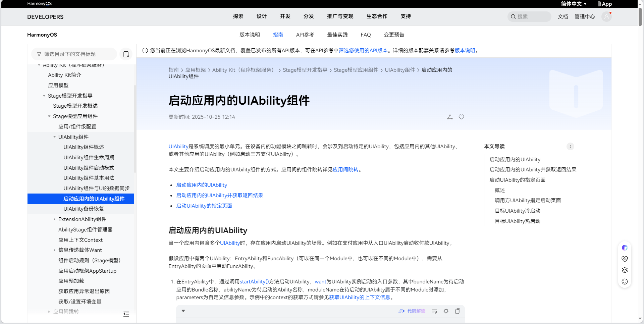Open the 探索 top menu
This screenshot has width=644, height=324.
tap(238, 16)
